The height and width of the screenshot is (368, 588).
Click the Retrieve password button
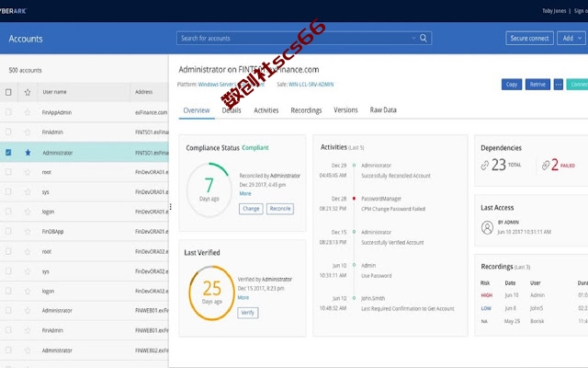tap(537, 84)
